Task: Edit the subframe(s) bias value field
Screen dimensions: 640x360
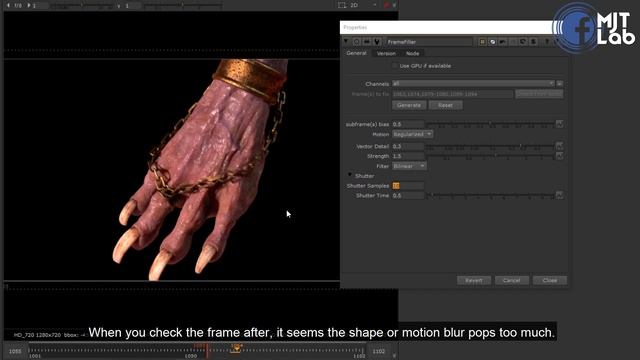Action: [x=408, y=124]
